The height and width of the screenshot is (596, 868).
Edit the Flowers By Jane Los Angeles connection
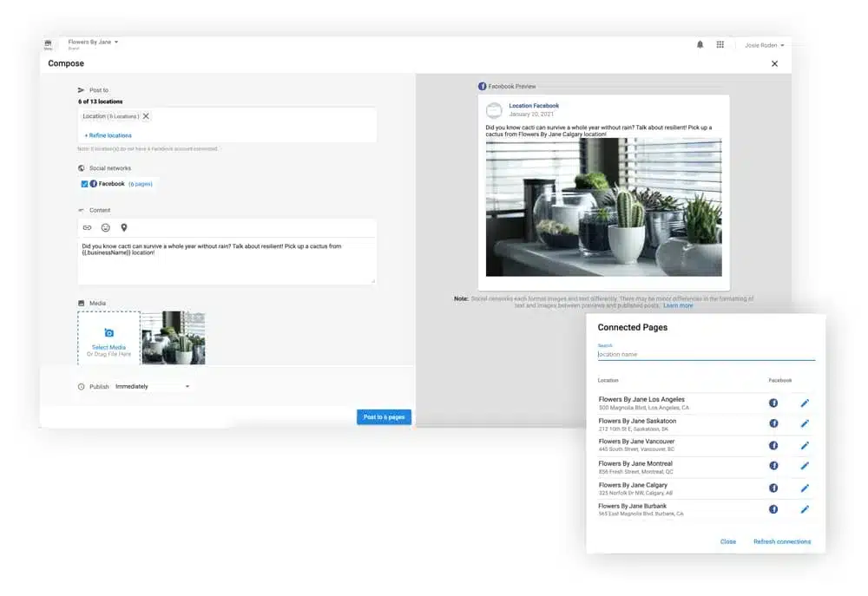[x=804, y=403]
